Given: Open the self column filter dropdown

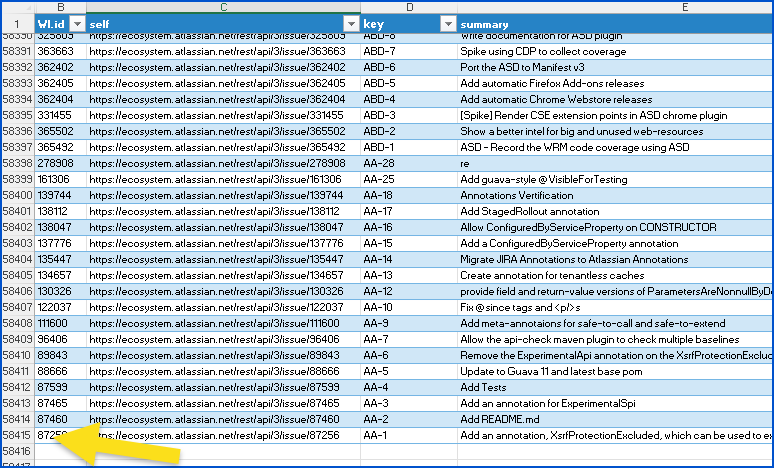Looking at the screenshot, I should [x=351, y=24].
